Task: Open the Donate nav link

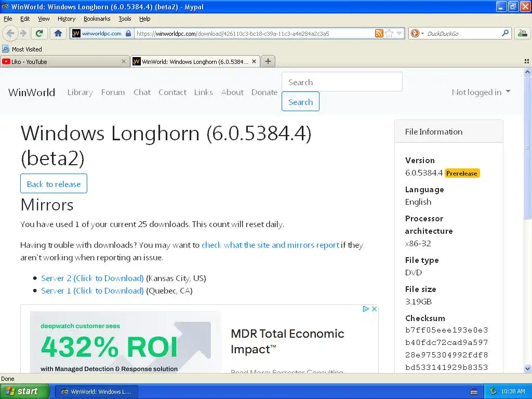Action: click(x=264, y=92)
